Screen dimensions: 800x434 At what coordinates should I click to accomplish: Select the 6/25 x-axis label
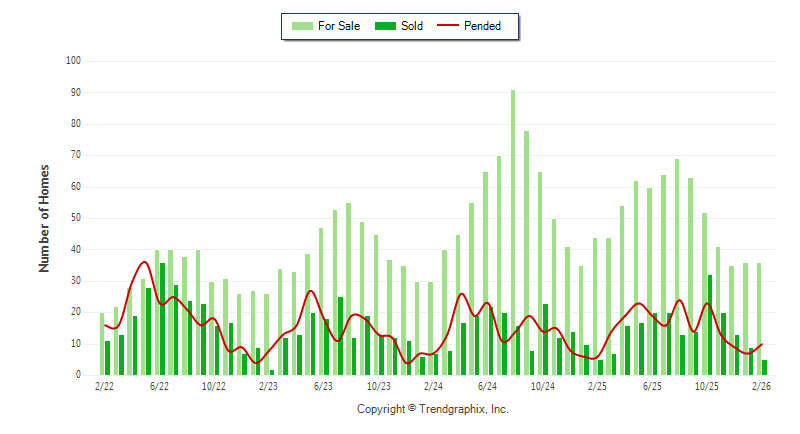pyautogui.click(x=652, y=386)
